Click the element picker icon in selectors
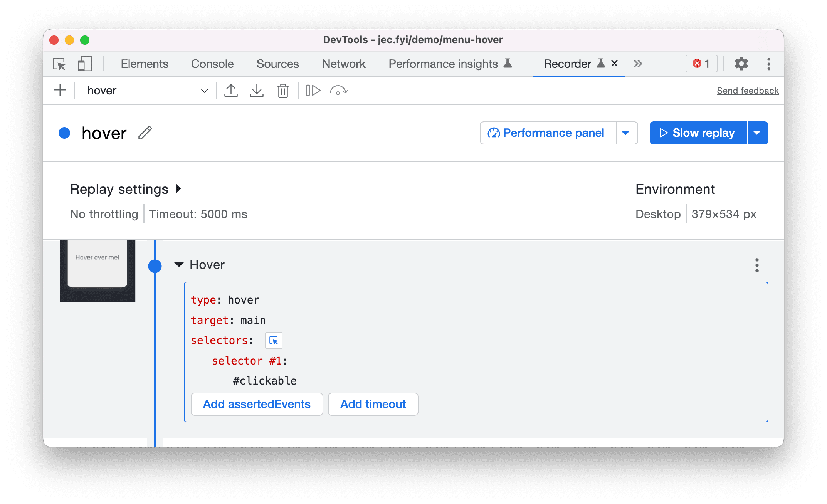The image size is (827, 504). (x=274, y=340)
